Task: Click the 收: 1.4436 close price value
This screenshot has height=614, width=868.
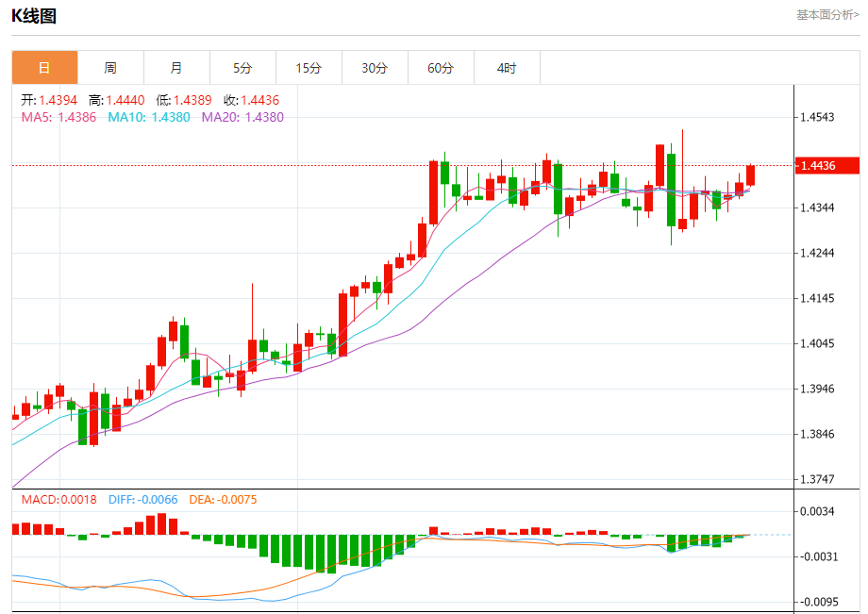Action: click(x=251, y=100)
